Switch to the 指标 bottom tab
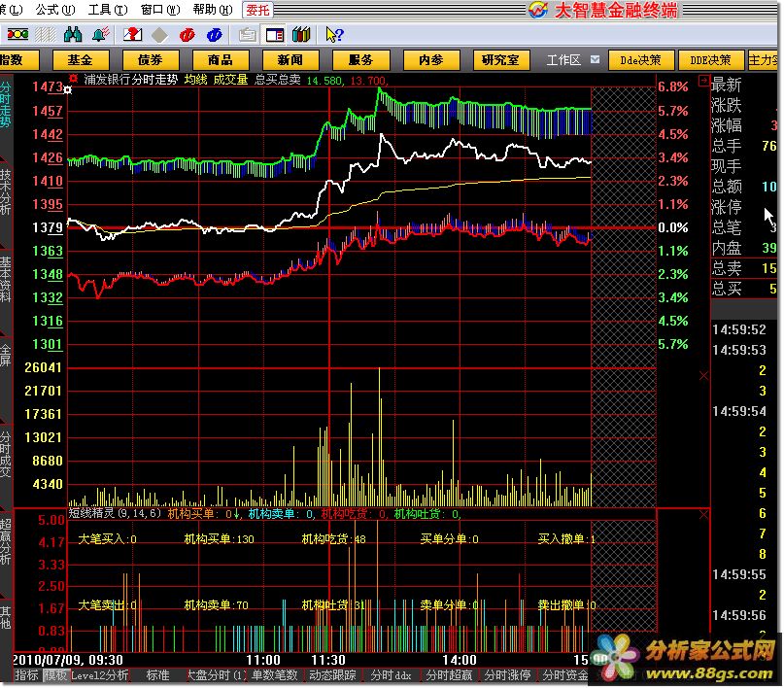 (x=27, y=675)
